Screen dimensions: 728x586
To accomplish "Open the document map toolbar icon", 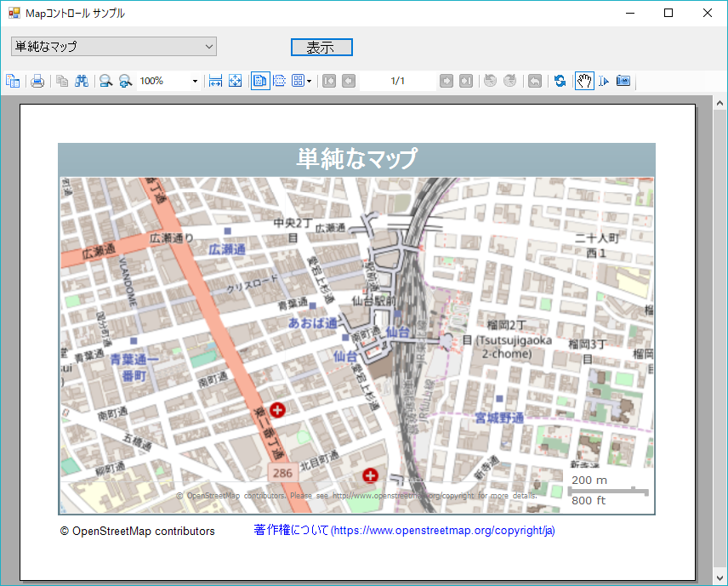I will tap(13, 81).
